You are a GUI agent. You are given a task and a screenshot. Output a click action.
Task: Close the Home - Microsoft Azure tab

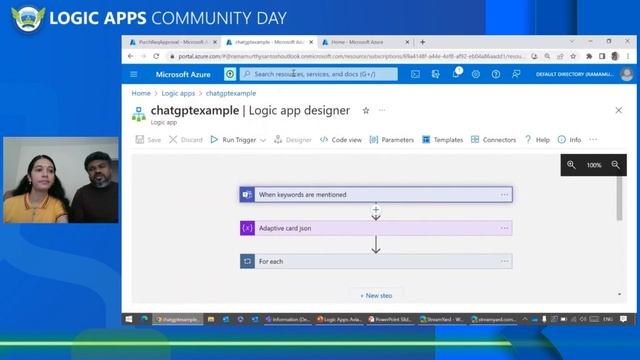click(407, 42)
